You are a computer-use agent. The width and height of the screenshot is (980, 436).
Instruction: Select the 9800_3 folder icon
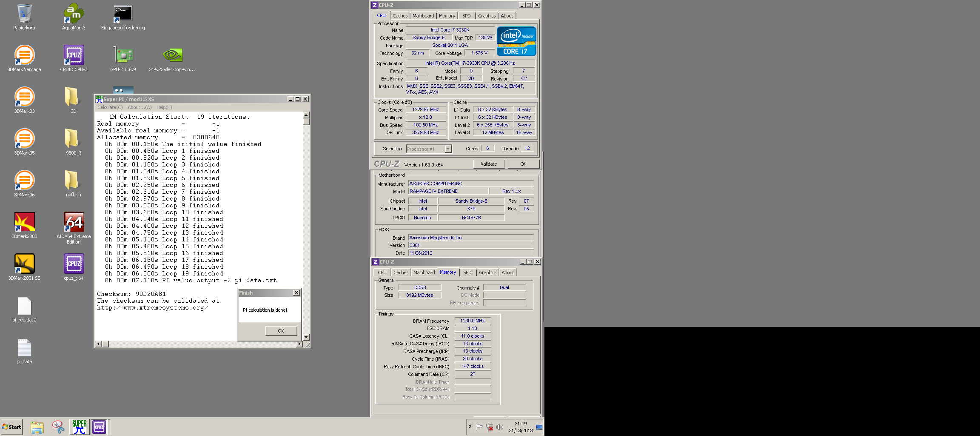pos(74,142)
